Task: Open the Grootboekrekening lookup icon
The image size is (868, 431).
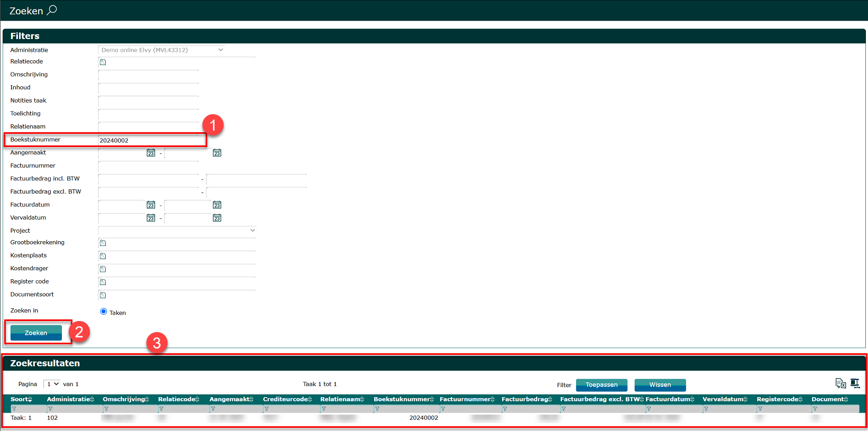Action: (x=103, y=243)
